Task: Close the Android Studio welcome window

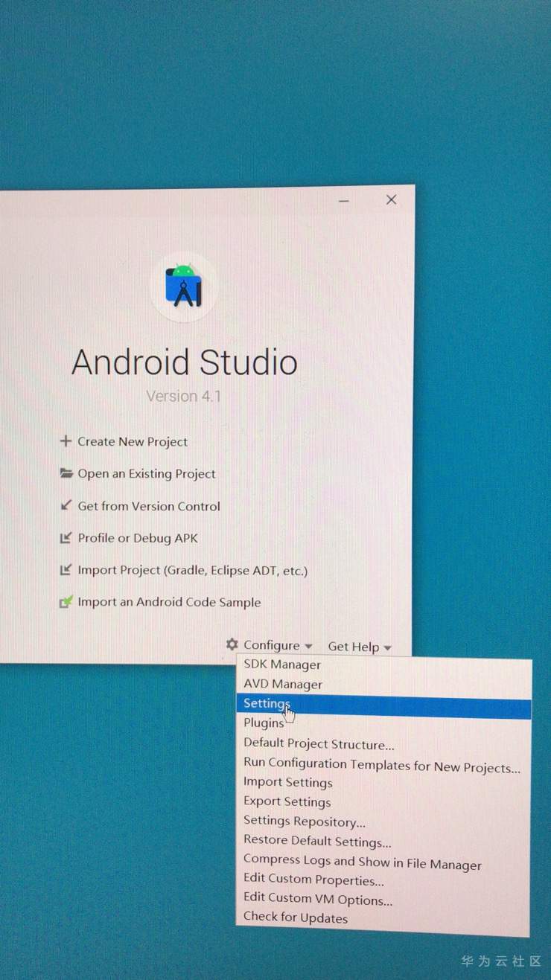Action: 391,199
